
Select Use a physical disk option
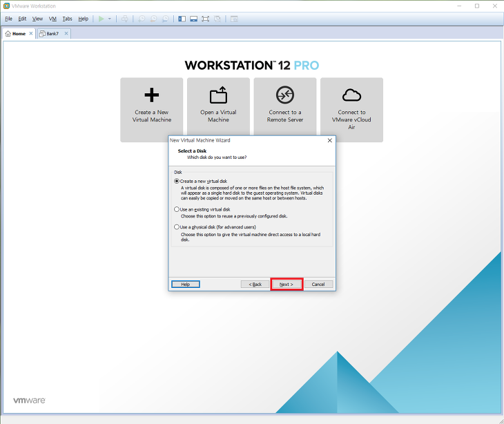(215, 227)
